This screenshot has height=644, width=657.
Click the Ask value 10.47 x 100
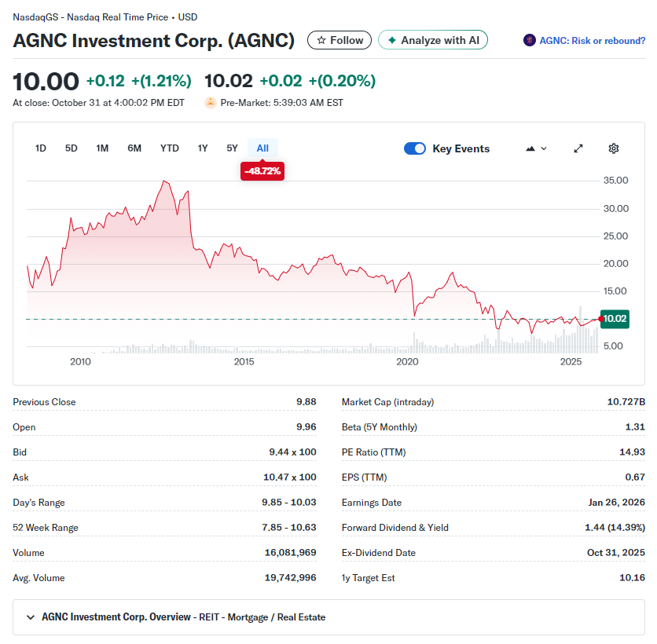coord(289,478)
